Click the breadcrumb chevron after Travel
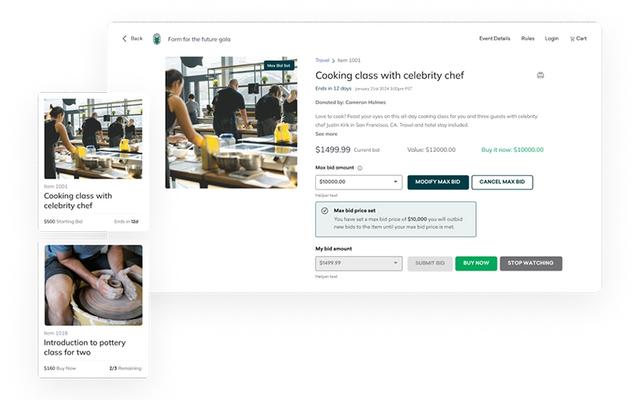This screenshot has width=640, height=400. [x=333, y=61]
